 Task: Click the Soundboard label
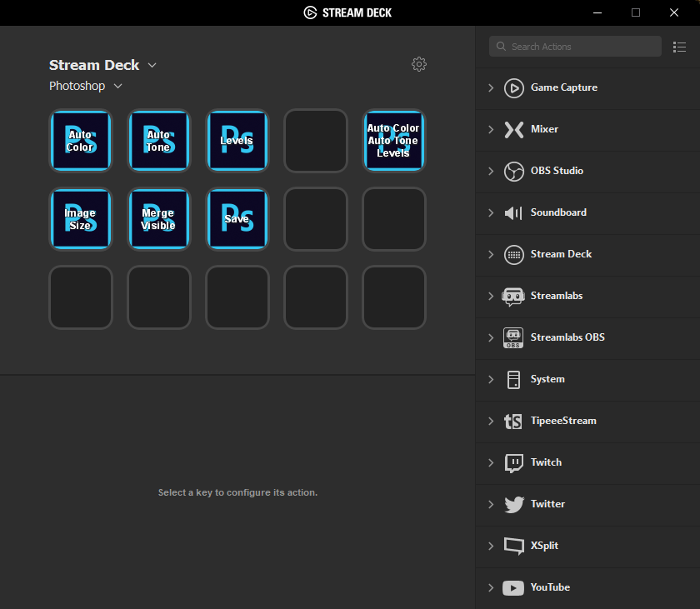pos(558,212)
